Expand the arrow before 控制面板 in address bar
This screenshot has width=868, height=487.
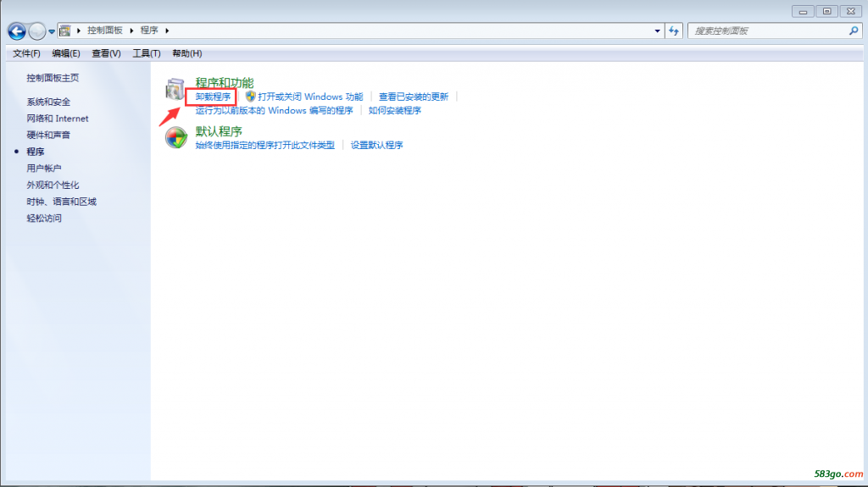(x=79, y=30)
